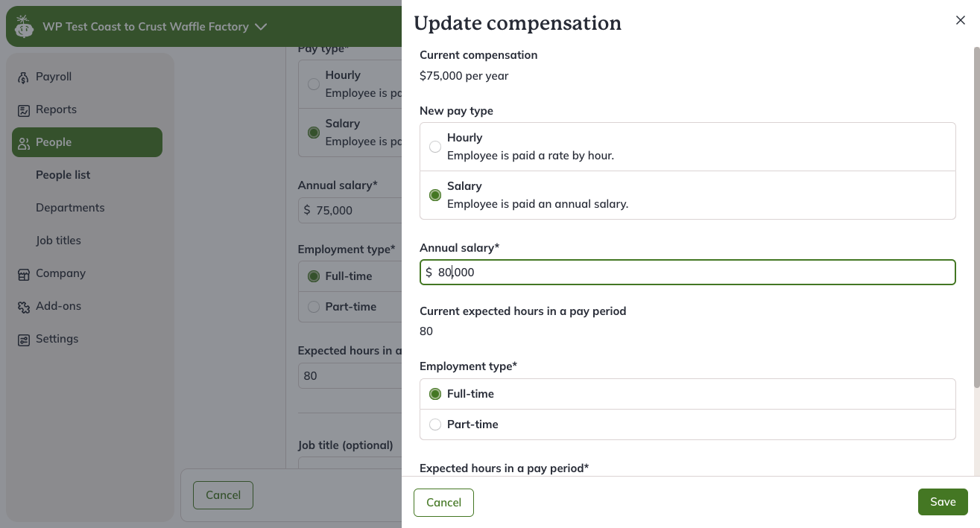Click the panel's vertical scrollbar
980x528 pixels.
(976, 216)
